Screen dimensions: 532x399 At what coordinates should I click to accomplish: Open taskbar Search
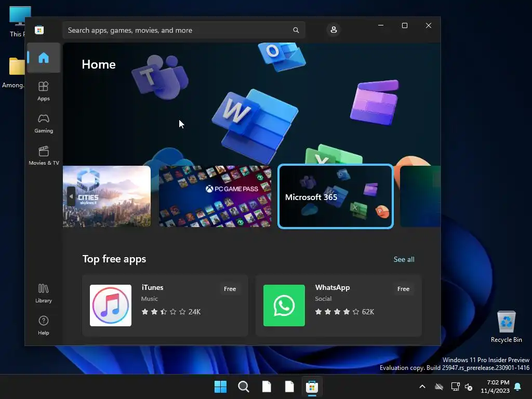point(243,387)
